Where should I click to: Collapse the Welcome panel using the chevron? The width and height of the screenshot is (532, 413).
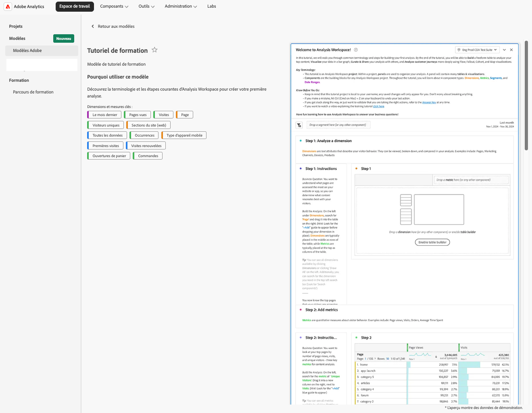(504, 50)
